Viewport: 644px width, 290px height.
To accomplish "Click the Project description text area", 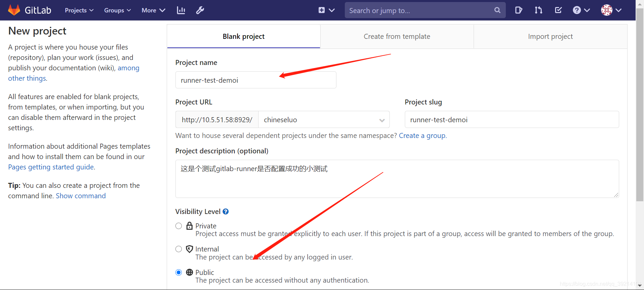I will coord(397,179).
